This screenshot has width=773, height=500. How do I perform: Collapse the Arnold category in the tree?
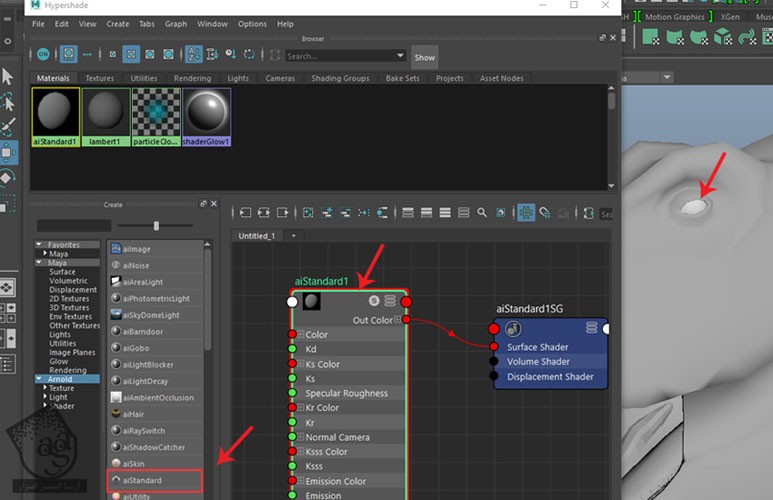pyautogui.click(x=40, y=379)
